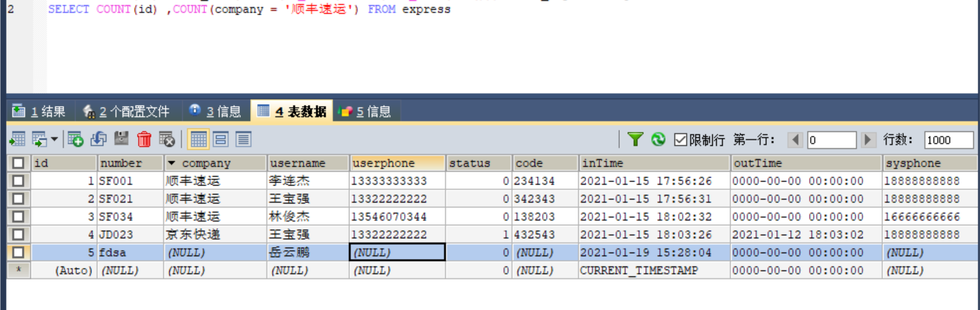Image resolution: width=980 pixels, height=310 pixels.
Task: Insert a new row with the add row icon
Action: click(75, 139)
